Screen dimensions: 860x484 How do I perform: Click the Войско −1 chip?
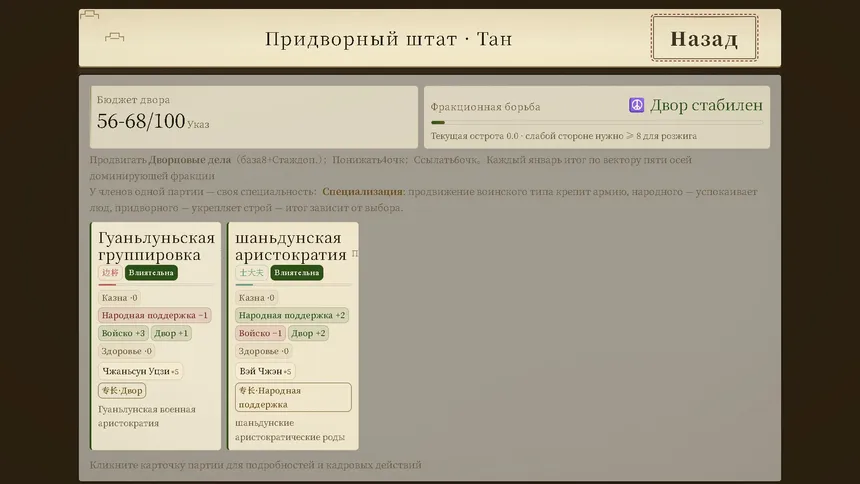(260, 333)
